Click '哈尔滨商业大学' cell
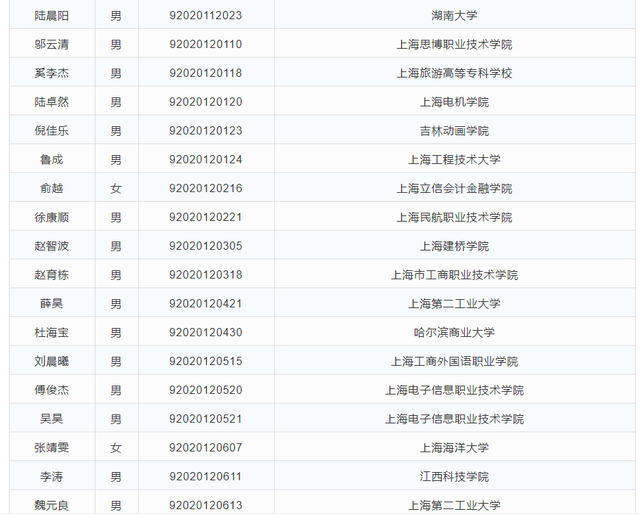 454,332
